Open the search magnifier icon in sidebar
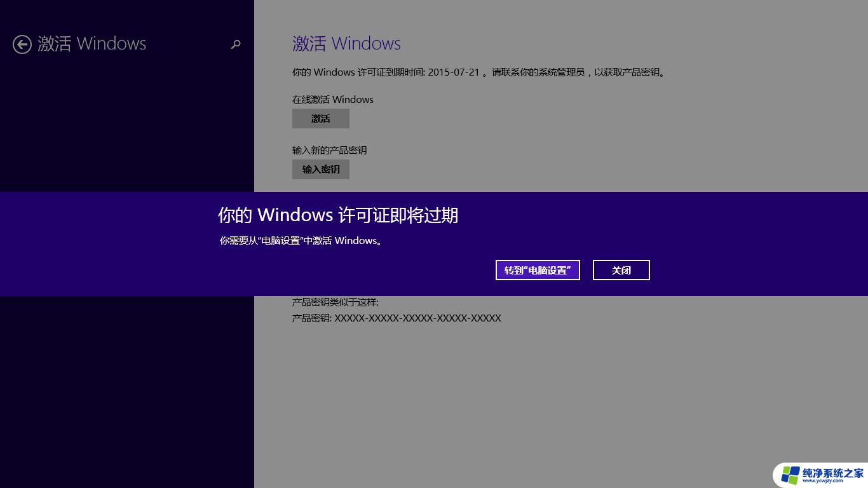This screenshot has height=488, width=868. [236, 44]
